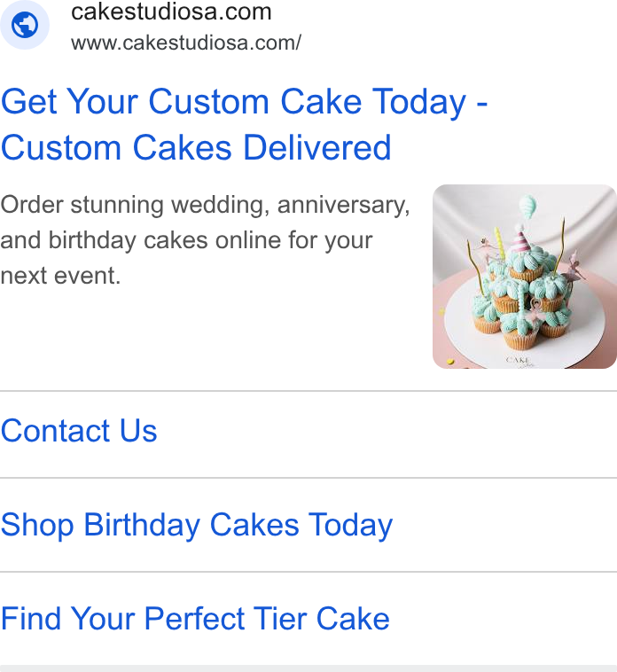Open the cakestudiosa.com site name
Viewport: 617px width, 672px height.
tap(171, 12)
